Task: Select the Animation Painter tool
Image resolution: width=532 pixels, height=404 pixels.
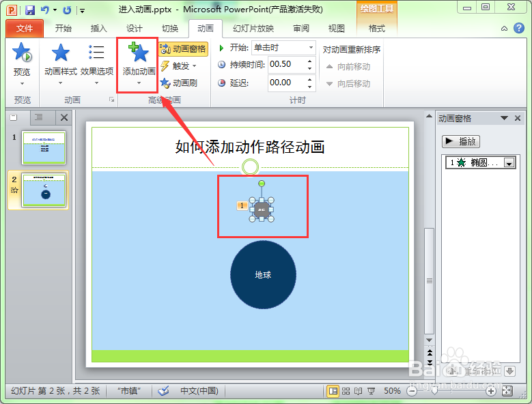Action: pos(179,83)
